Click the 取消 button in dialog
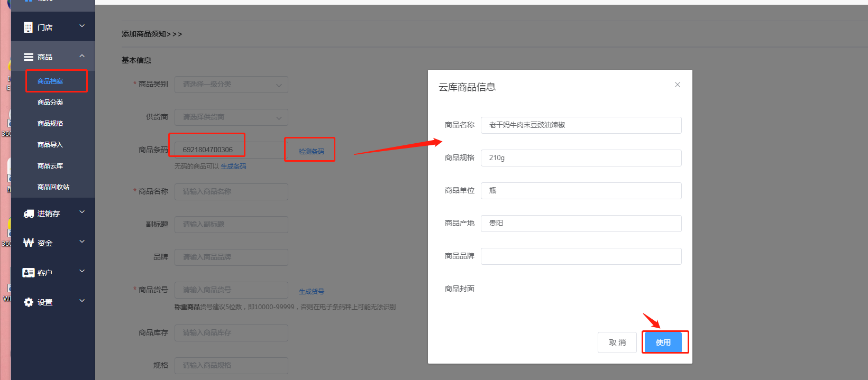 pos(617,342)
